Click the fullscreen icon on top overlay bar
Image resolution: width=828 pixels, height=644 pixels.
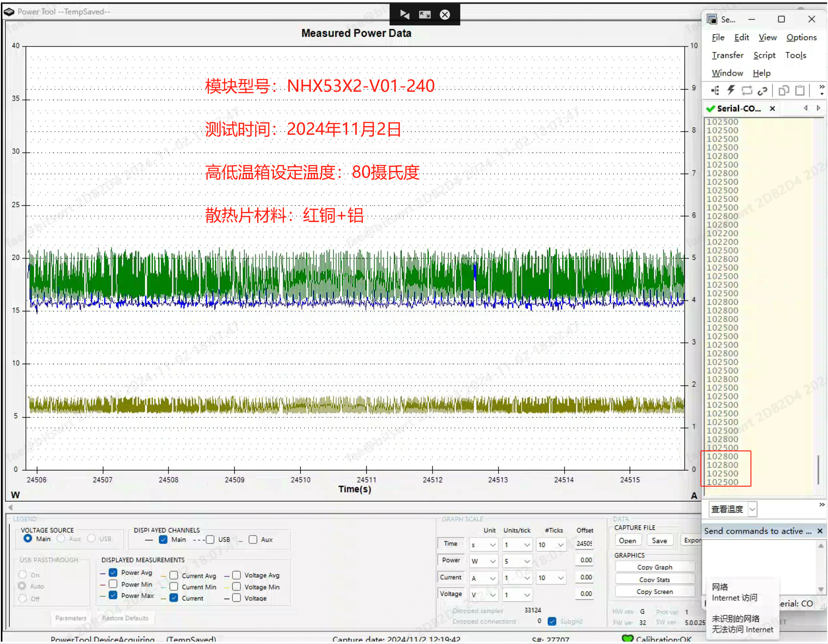point(424,15)
